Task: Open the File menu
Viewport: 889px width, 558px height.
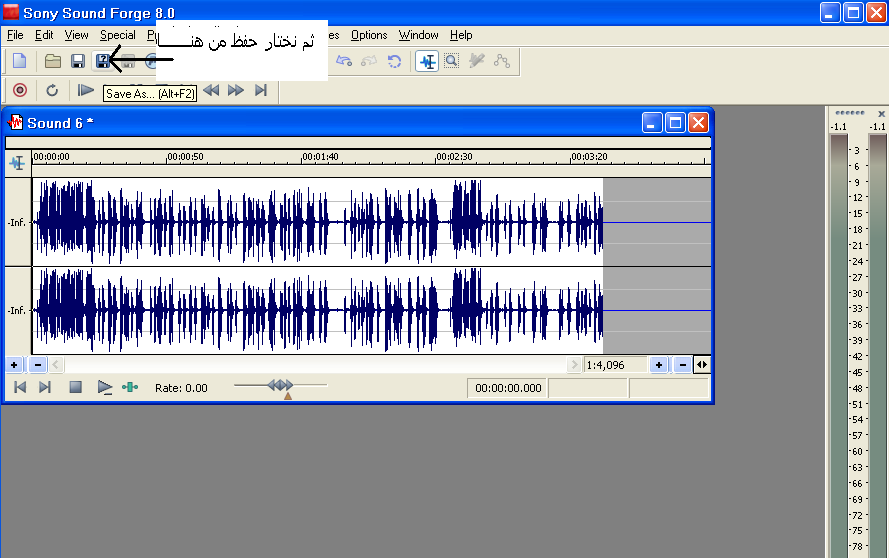Action: coord(15,35)
